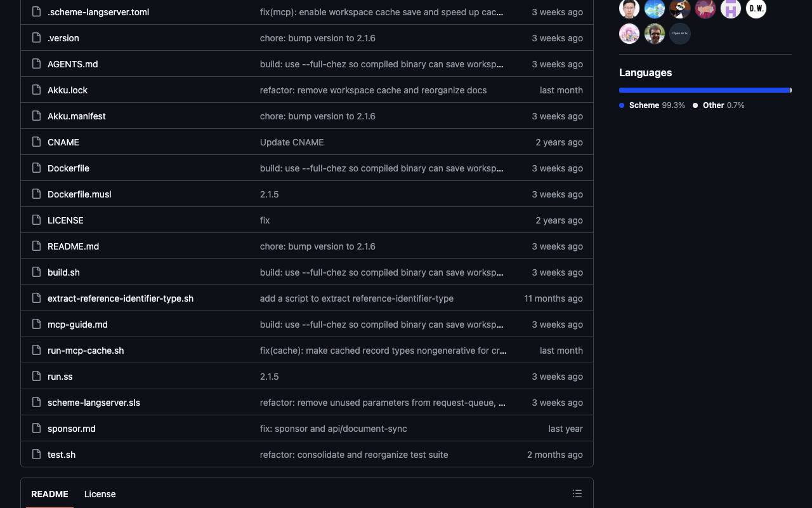Open the mcp-guide.md file
This screenshot has height=508, width=812.
coord(77,324)
